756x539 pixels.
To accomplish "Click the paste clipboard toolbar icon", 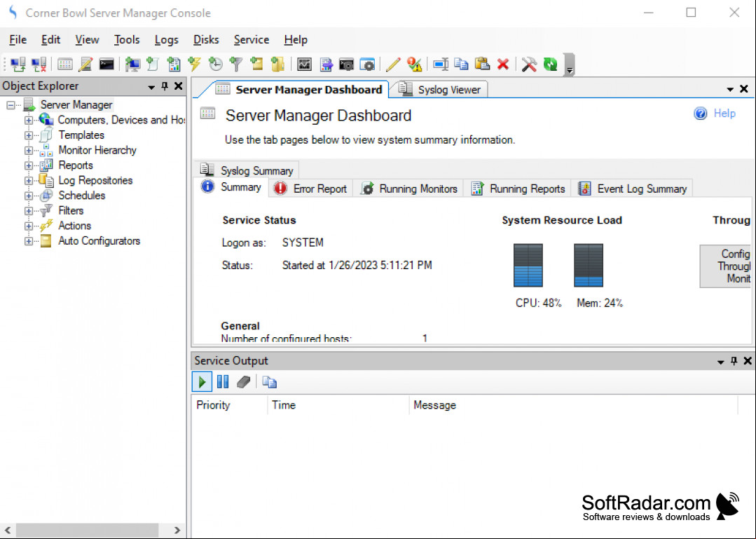I will click(482, 64).
